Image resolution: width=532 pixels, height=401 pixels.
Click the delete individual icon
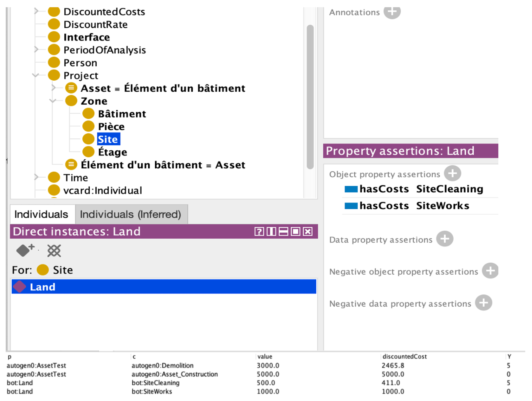click(x=54, y=251)
